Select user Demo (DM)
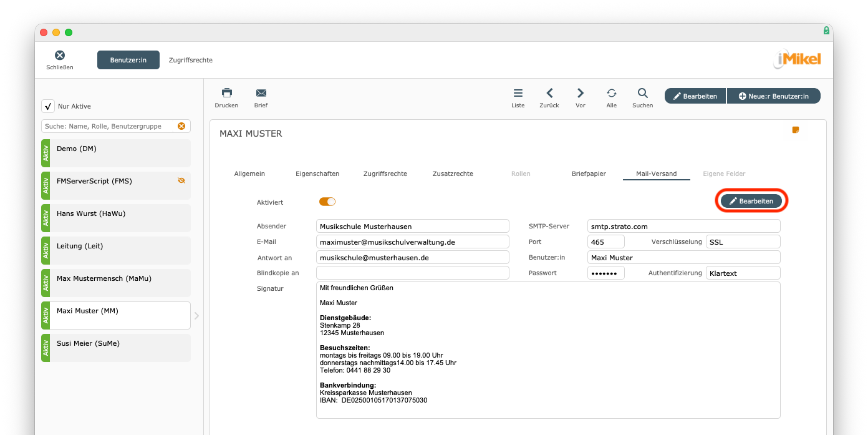 116,153
